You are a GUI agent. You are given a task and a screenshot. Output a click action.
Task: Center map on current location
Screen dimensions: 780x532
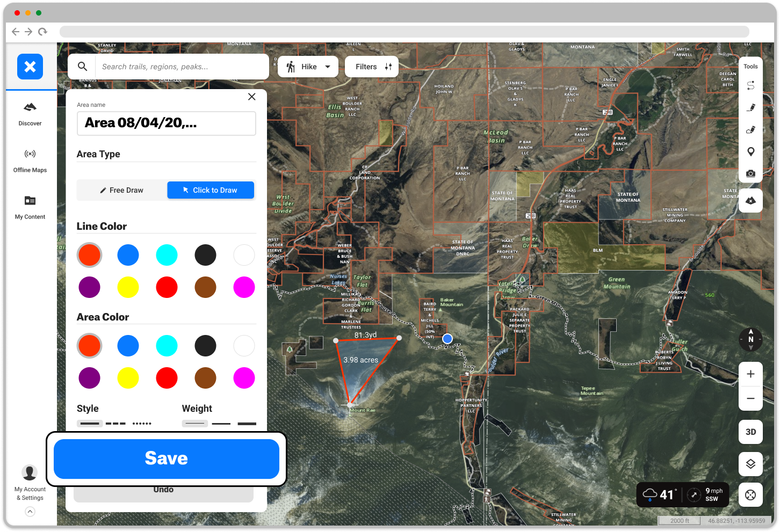750,494
